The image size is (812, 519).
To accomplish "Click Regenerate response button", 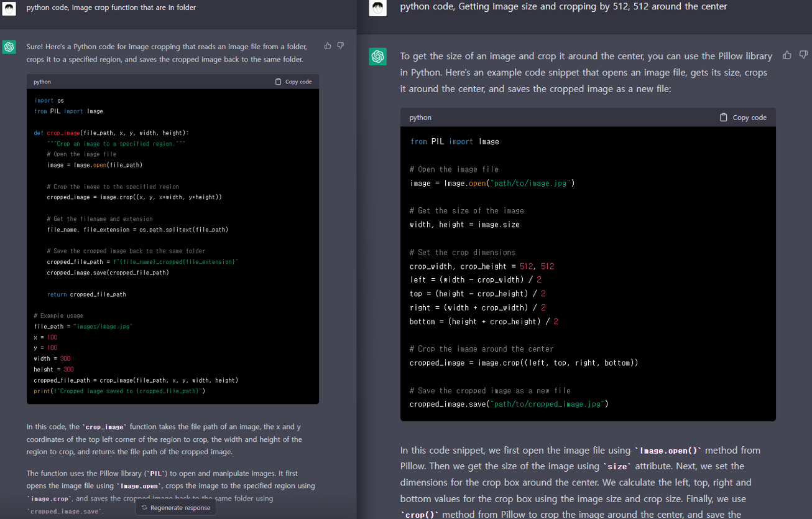I will point(176,508).
